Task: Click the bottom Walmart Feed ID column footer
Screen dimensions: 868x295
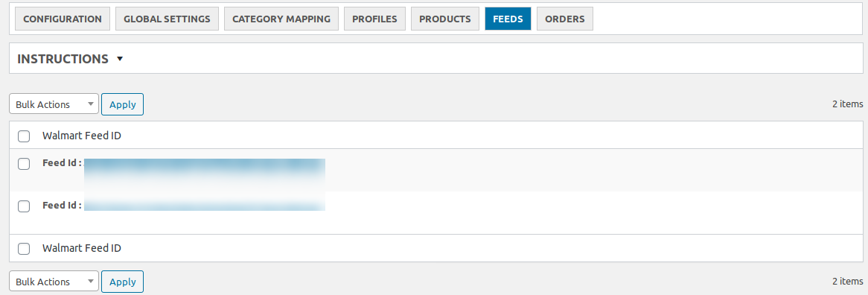Action: (x=82, y=249)
